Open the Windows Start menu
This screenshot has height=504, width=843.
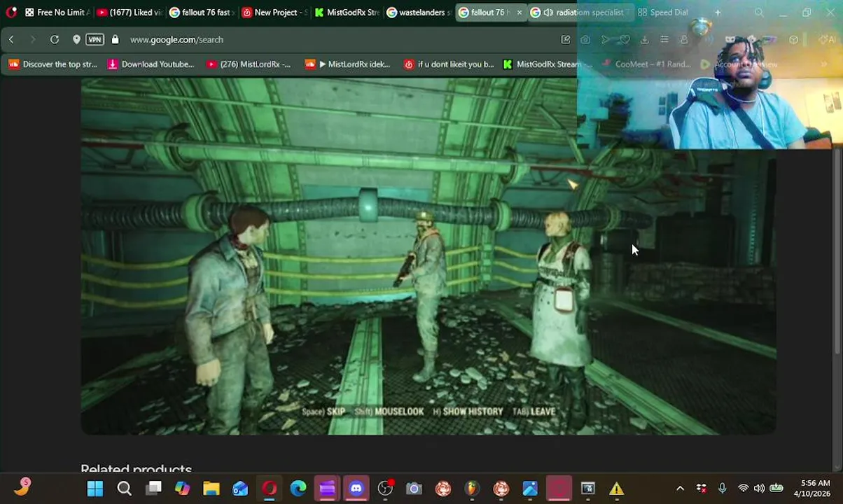coord(95,489)
